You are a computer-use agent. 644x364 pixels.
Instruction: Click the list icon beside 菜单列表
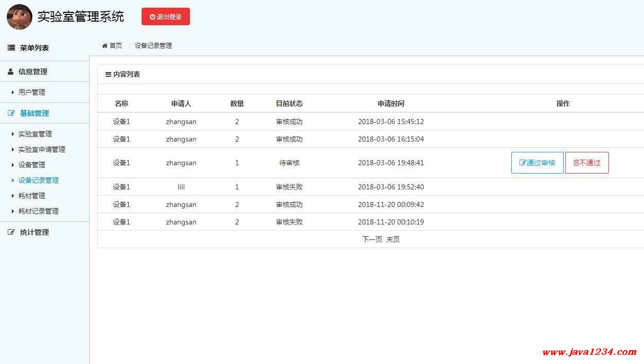pos(11,48)
